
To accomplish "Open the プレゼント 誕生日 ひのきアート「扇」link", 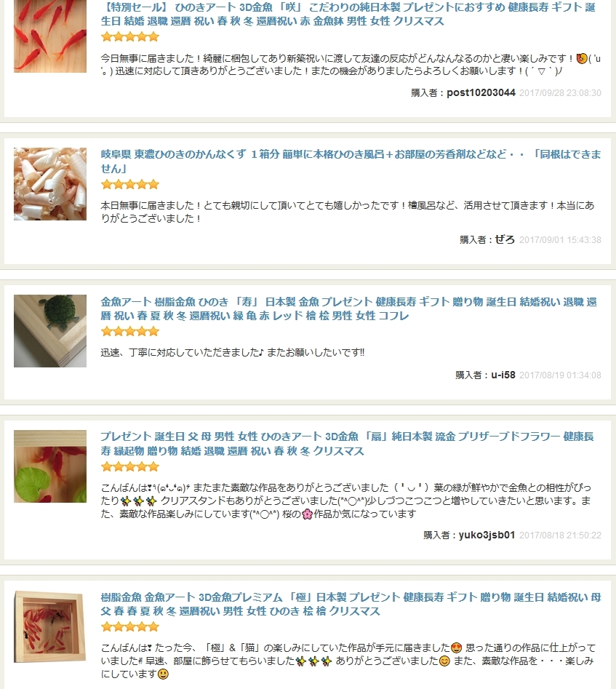I will click(347, 443).
